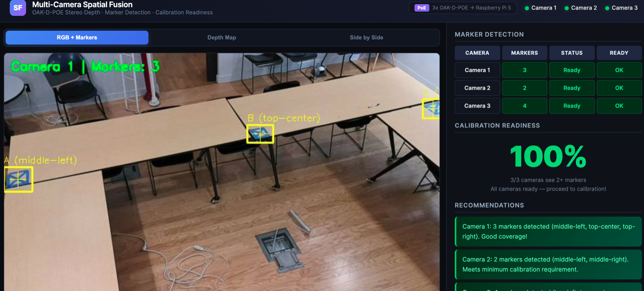Click the STATUS column header
This screenshot has width=644, height=291.
[572, 53]
